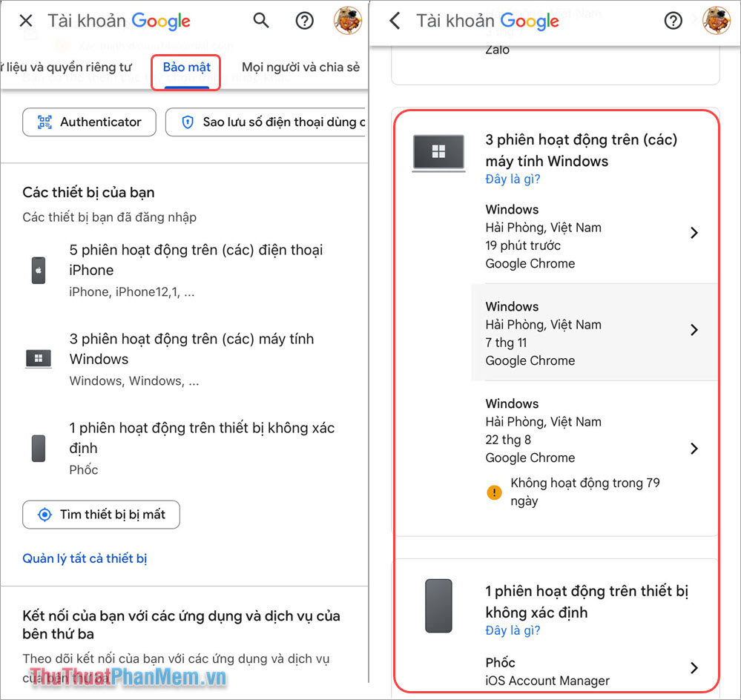Open the help icon on the right screen
This screenshot has height=700, width=741.
[673, 20]
